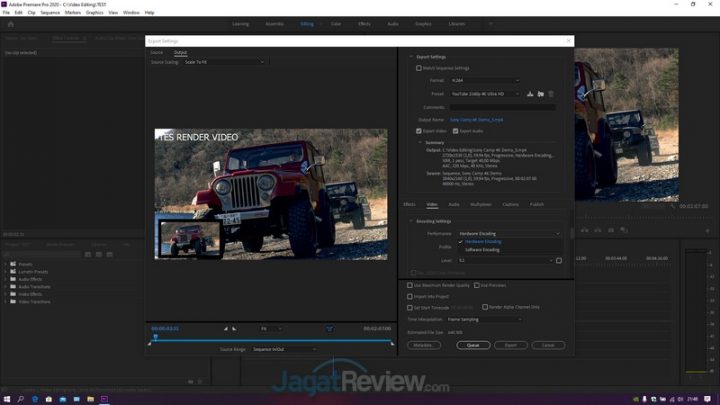Click the Delete Preset trash icon
720x405 pixels.
point(550,93)
